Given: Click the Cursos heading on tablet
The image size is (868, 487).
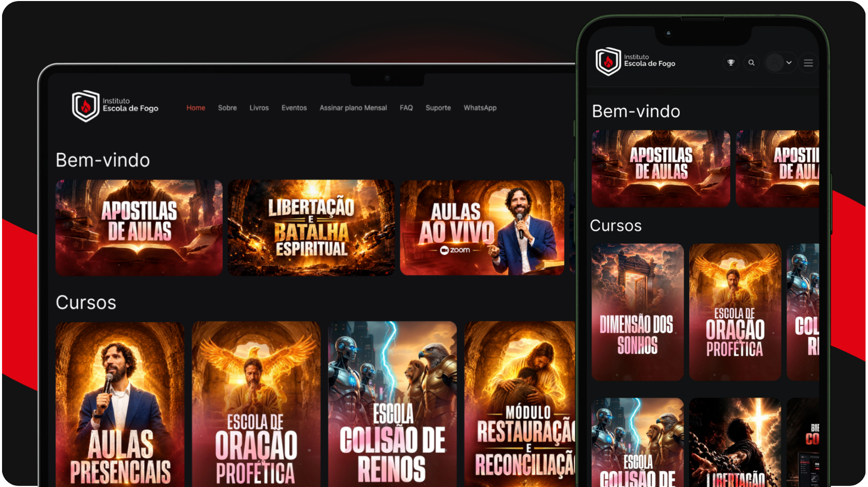Looking at the screenshot, I should click(86, 303).
